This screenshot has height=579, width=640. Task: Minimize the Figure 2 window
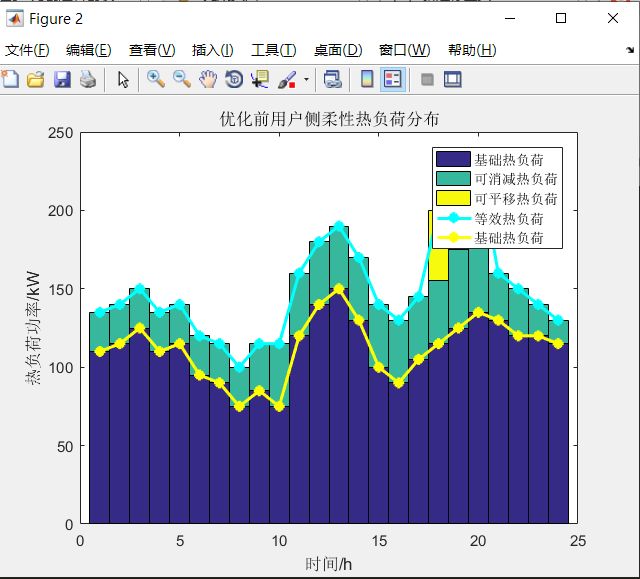tap(510, 18)
